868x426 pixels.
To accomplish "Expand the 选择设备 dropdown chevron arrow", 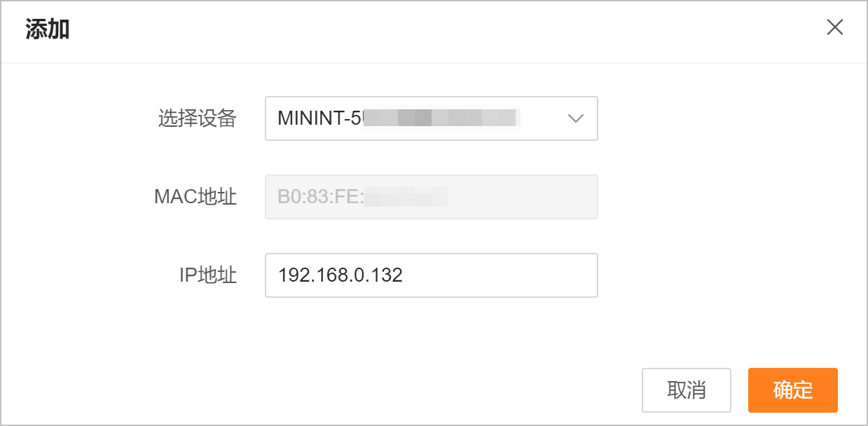I will point(575,118).
